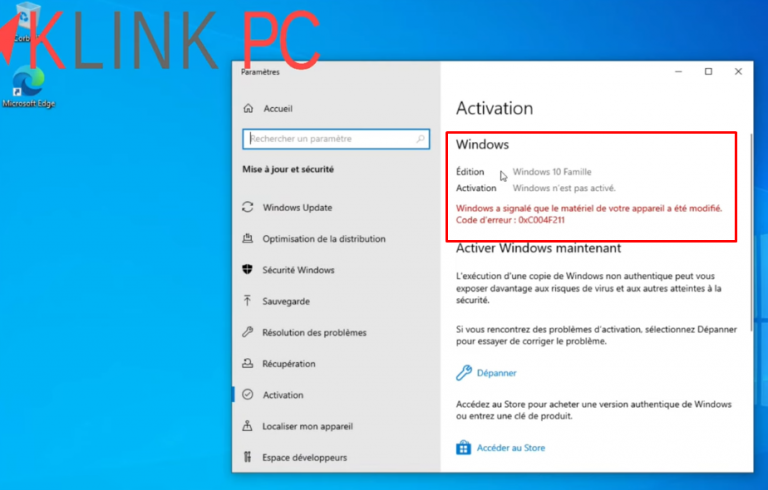Click the Localiser mon appareil icon
The height and width of the screenshot is (490, 768).
(247, 426)
